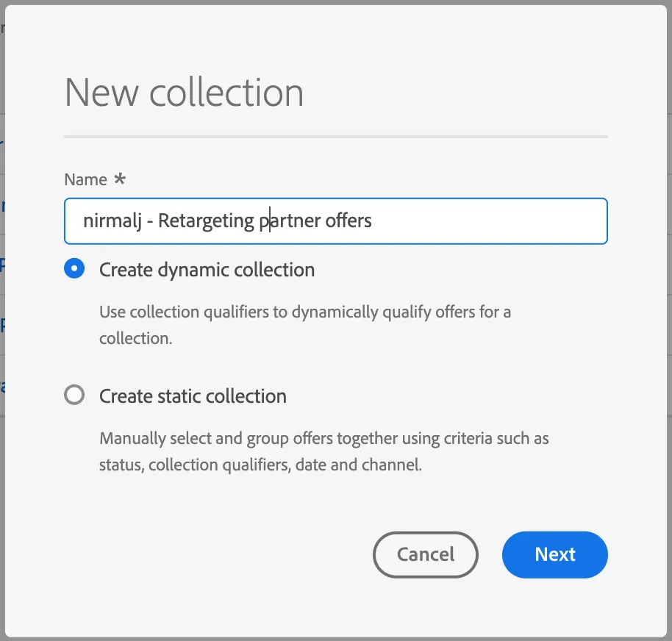Screen dimensions: 672x641
Task: Click the 'Manually select and group offers' description
Action: (324, 451)
